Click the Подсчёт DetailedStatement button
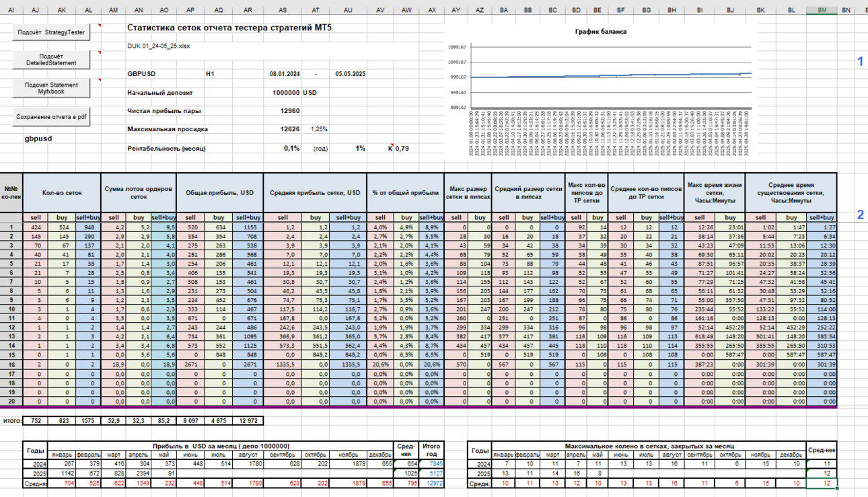868x497 pixels. 52,59
